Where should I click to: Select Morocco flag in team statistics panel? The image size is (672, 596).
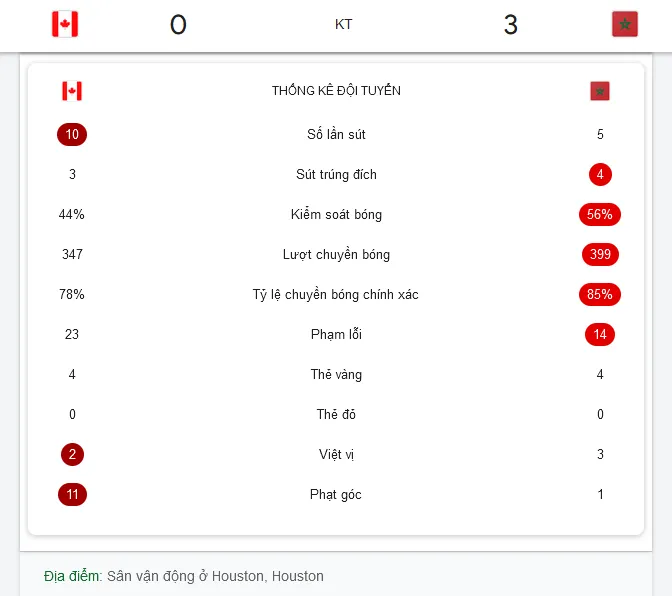click(x=600, y=91)
